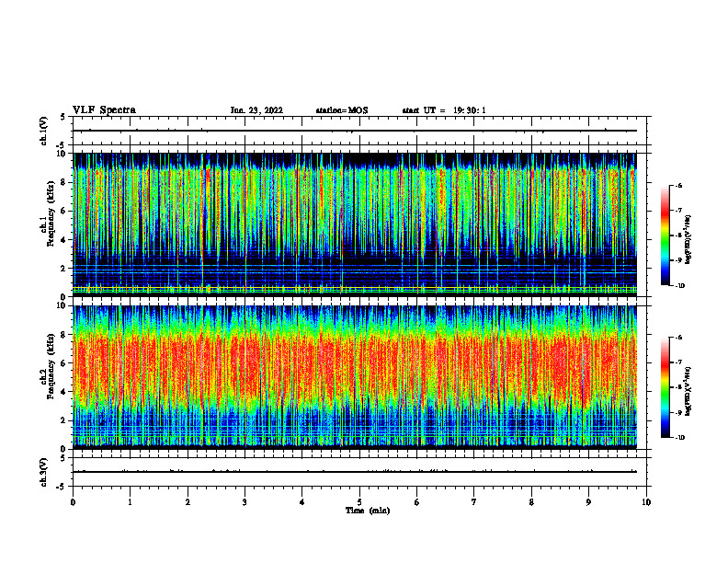This screenshot has width=728, height=563.
Task: Click the 'station=MOS' label
Action: pyautogui.click(x=342, y=110)
